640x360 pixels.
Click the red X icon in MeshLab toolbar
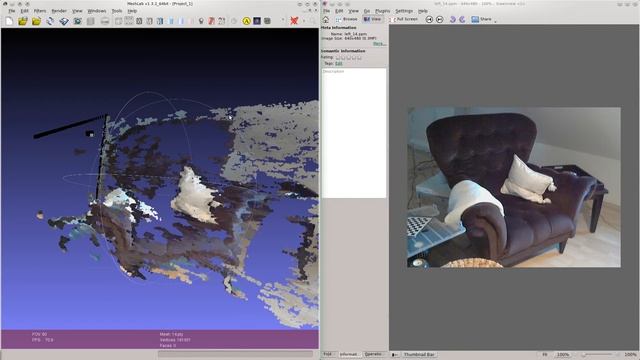294,20
